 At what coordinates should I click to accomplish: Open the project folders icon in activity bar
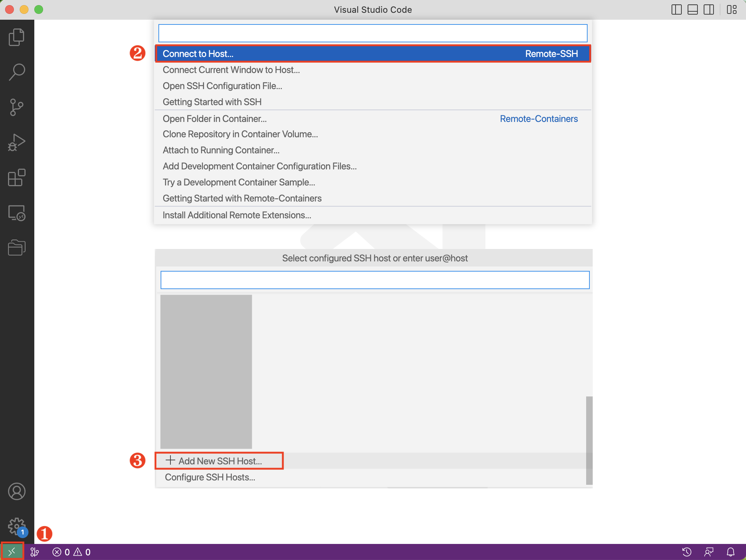click(x=17, y=248)
